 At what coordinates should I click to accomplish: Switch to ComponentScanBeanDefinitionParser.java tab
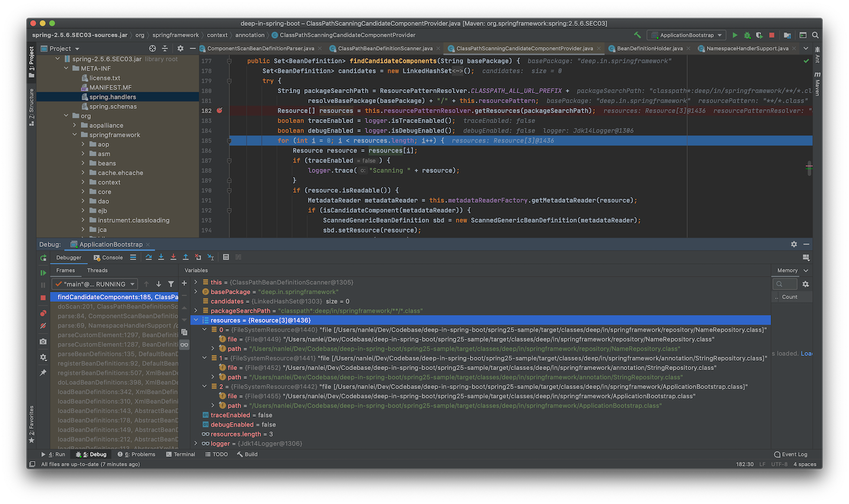click(260, 48)
